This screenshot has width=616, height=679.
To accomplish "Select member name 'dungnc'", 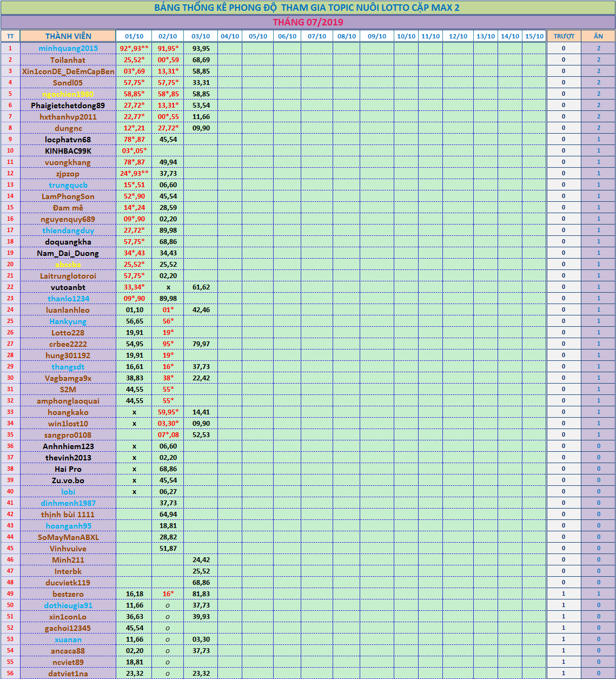I will coord(68,128).
